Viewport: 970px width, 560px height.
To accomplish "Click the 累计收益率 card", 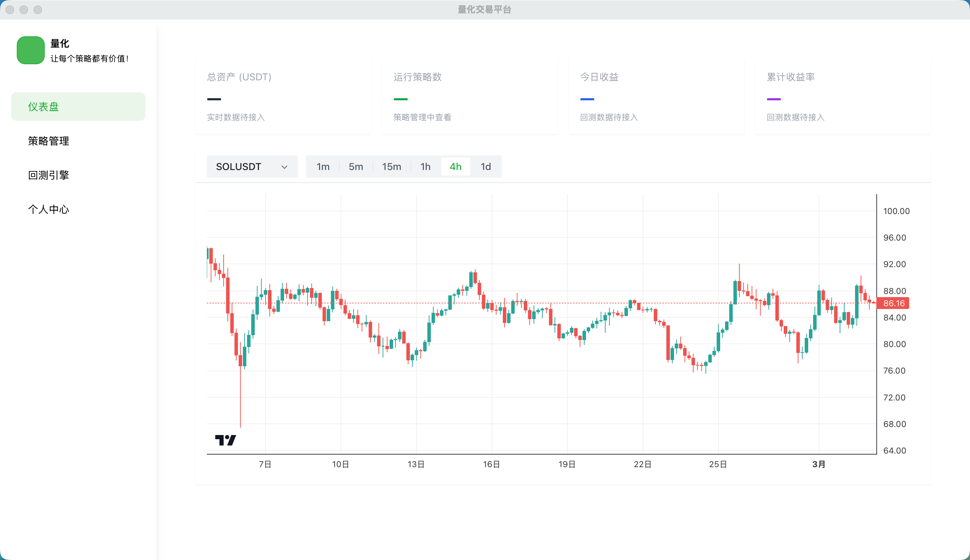I will (x=843, y=96).
